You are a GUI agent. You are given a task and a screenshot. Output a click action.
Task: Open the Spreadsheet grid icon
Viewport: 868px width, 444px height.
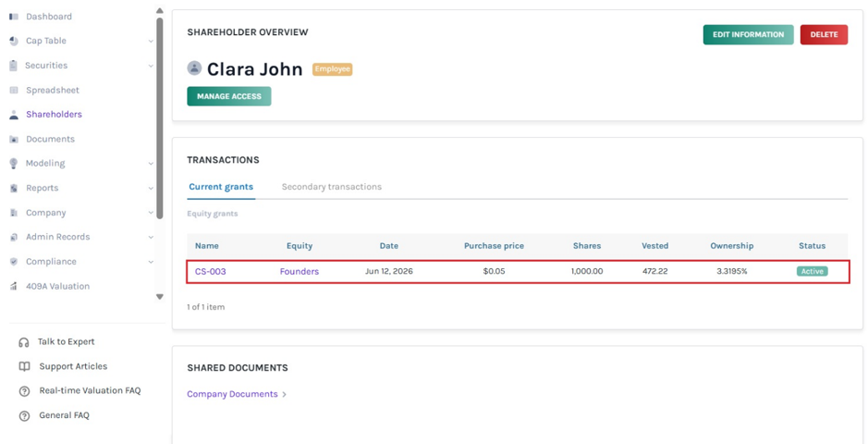click(x=14, y=91)
